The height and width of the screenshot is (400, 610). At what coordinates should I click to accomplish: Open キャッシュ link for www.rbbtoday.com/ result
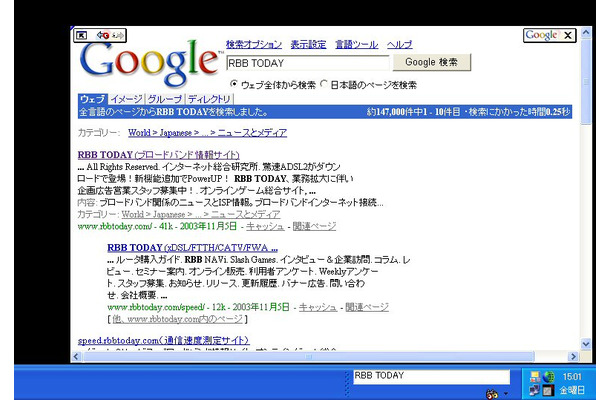click(x=265, y=226)
